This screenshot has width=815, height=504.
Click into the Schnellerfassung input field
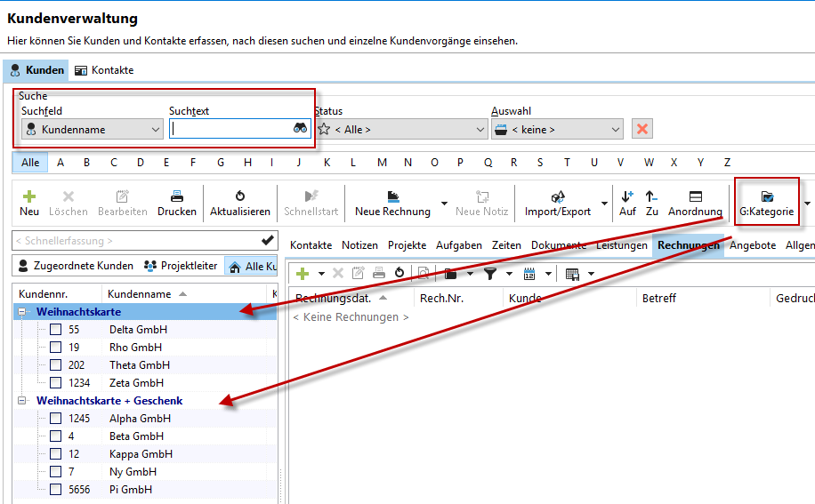(x=133, y=241)
